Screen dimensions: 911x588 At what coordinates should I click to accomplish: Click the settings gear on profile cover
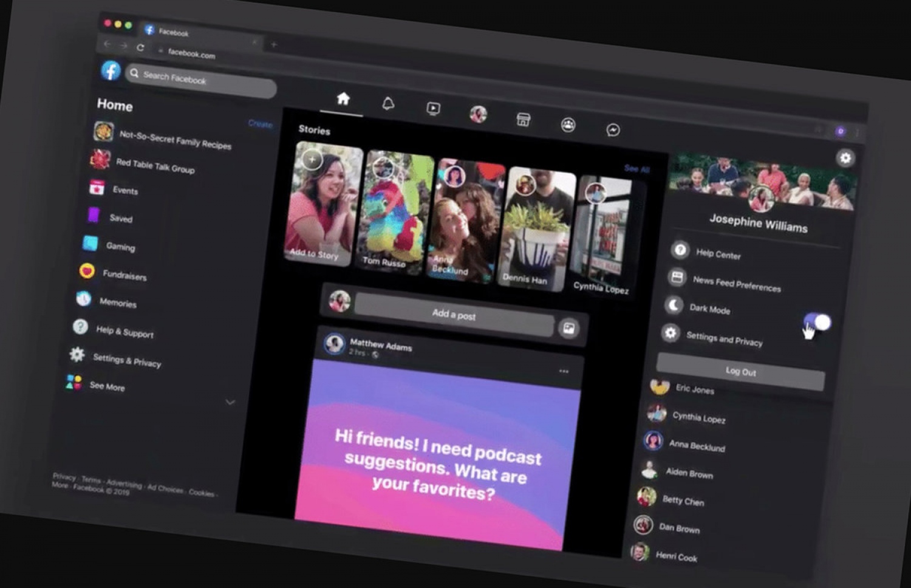click(845, 158)
